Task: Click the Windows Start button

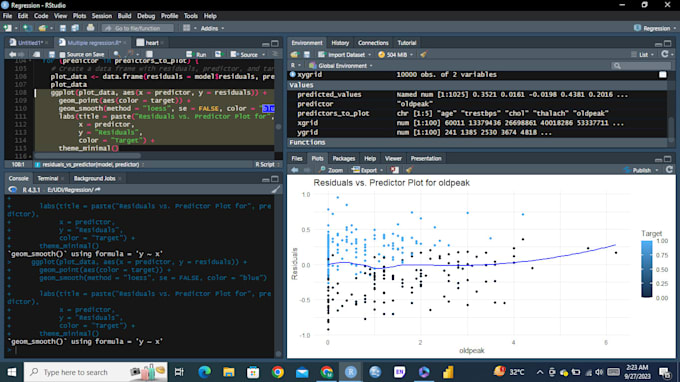Action: [12, 372]
